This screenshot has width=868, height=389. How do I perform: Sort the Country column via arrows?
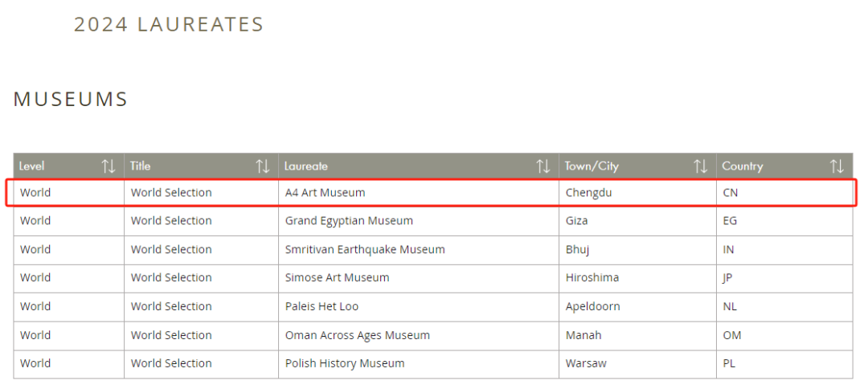coord(837,166)
